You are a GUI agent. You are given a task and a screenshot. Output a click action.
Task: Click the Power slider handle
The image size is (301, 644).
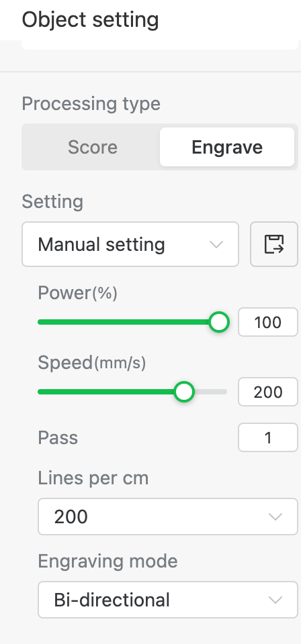pos(219,322)
